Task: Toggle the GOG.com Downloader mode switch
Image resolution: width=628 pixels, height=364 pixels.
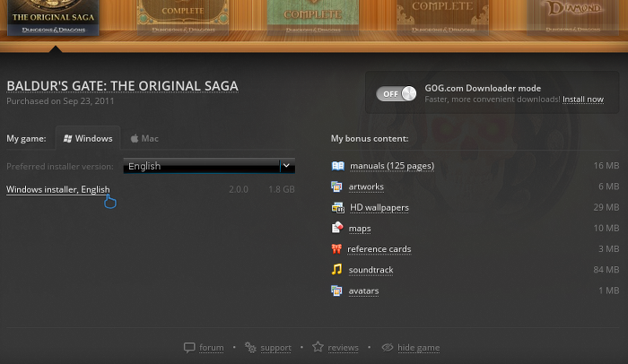Action: 396,94
